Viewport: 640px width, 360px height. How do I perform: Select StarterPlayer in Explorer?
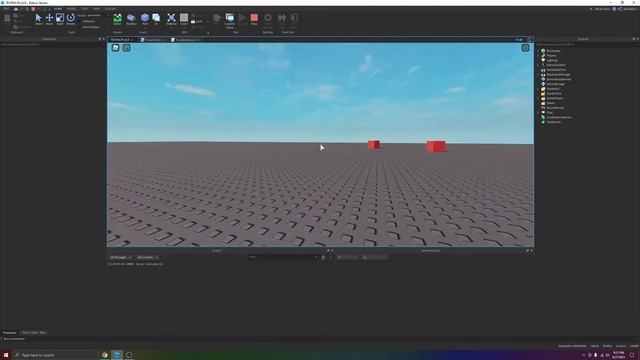pyautogui.click(x=555, y=98)
